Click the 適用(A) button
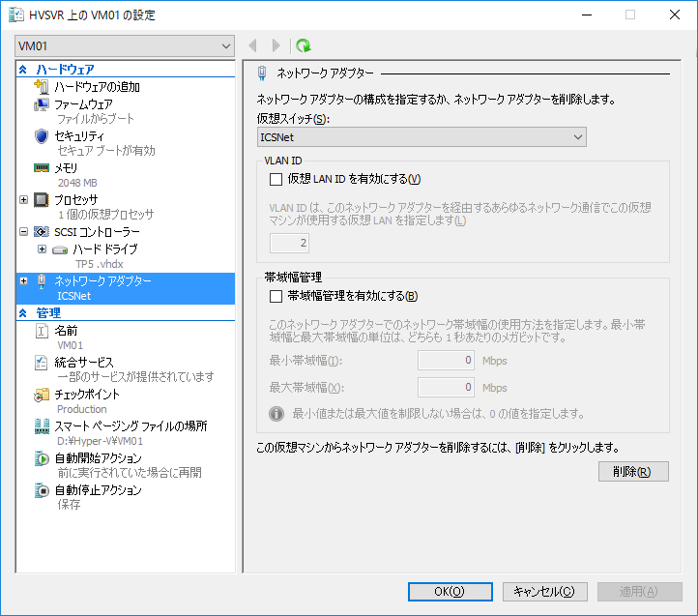 click(640, 592)
